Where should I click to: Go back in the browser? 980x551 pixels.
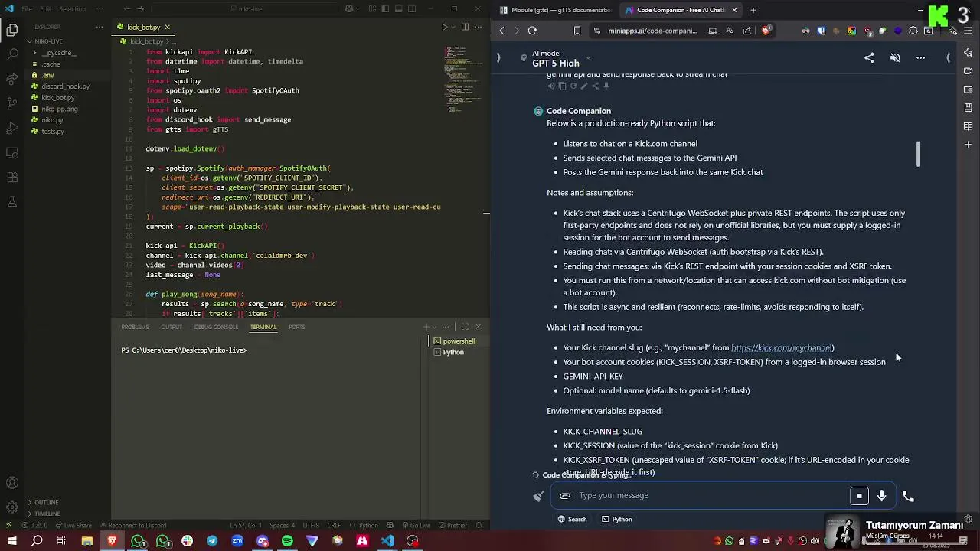click(x=501, y=31)
